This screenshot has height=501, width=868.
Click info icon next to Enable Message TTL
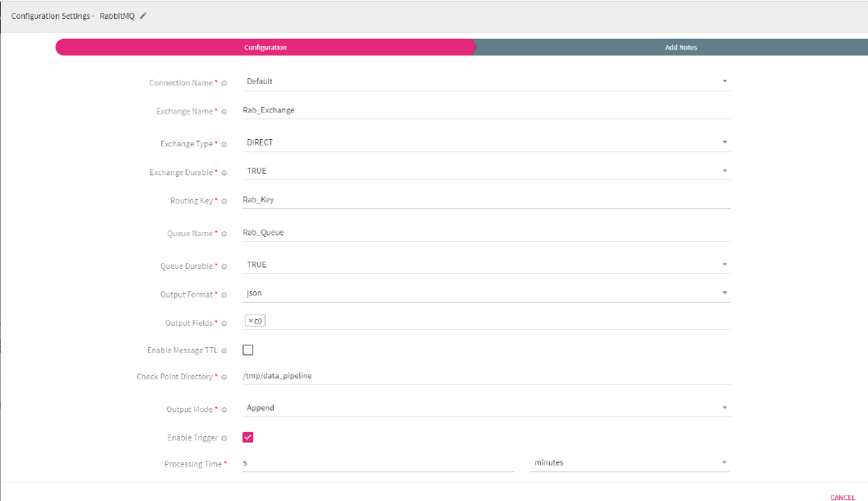pyautogui.click(x=224, y=350)
